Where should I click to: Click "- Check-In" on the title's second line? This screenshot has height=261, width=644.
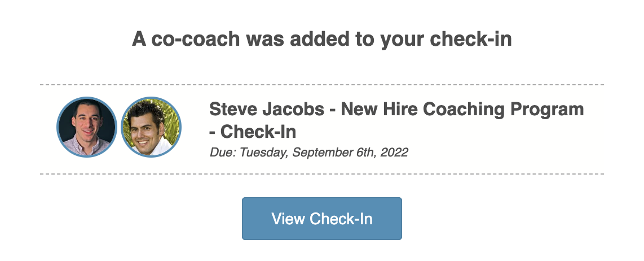253,132
